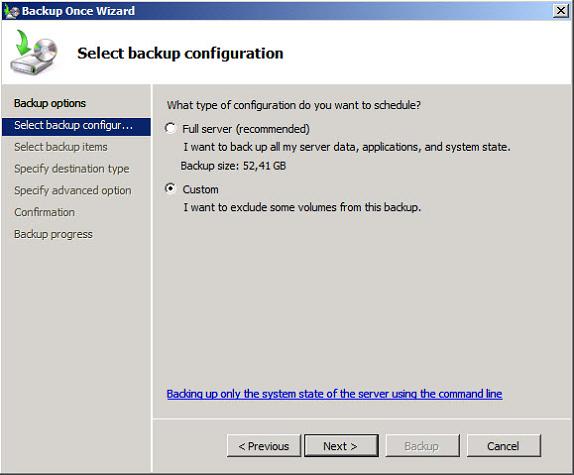The image size is (574, 475).
Task: Click the Next > button
Action: [341, 446]
